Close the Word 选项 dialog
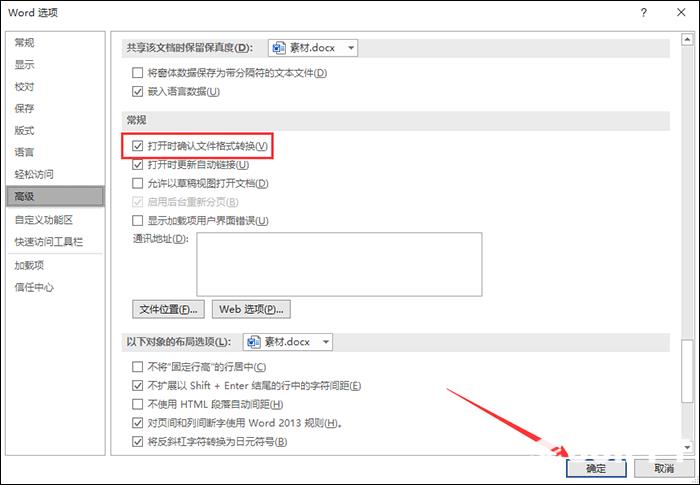Viewport: 700px width, 485px height. tap(681, 13)
